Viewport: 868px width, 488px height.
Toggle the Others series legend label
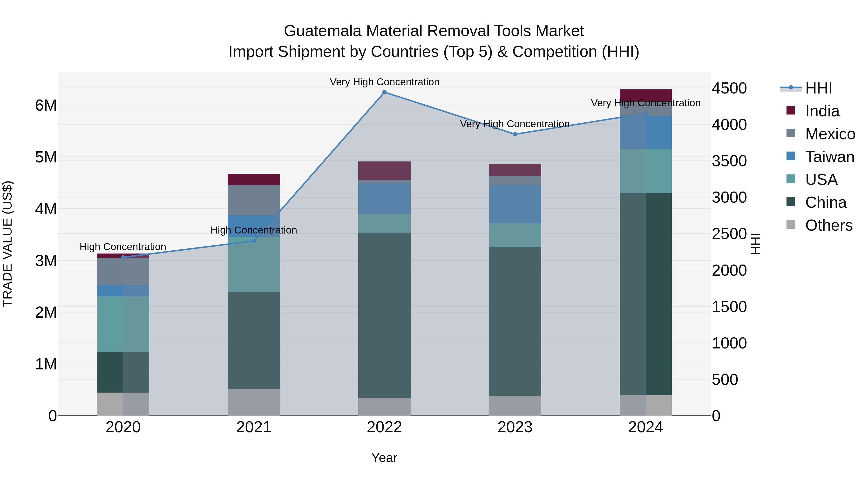(828, 225)
